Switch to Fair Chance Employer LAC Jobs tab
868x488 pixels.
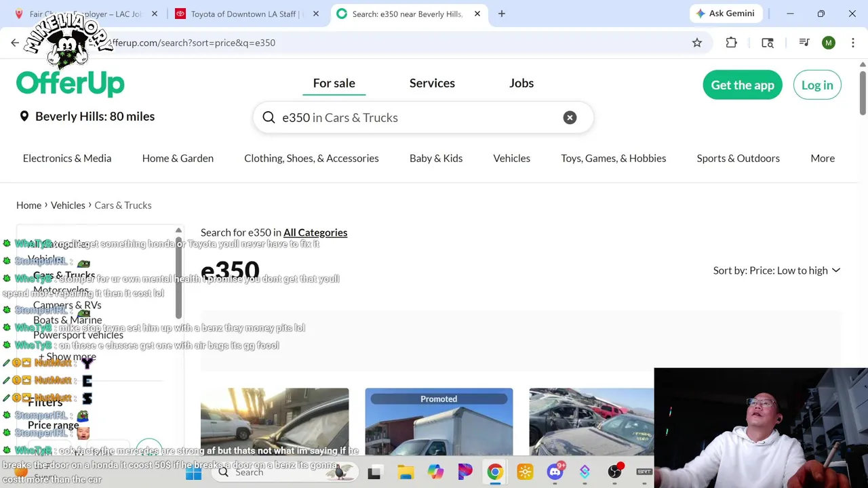click(85, 14)
